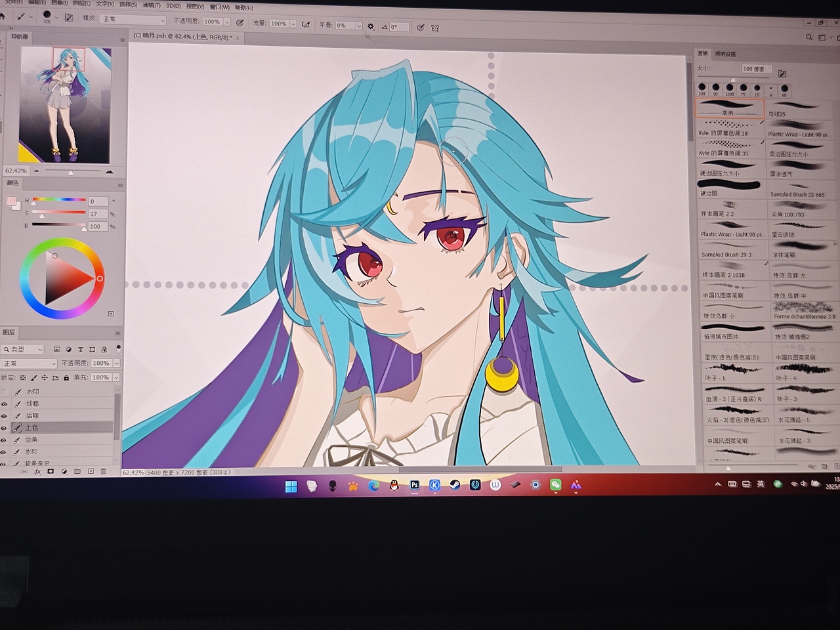840x630 pixels.
Task: Hide the 上色 layer
Action: (4, 427)
